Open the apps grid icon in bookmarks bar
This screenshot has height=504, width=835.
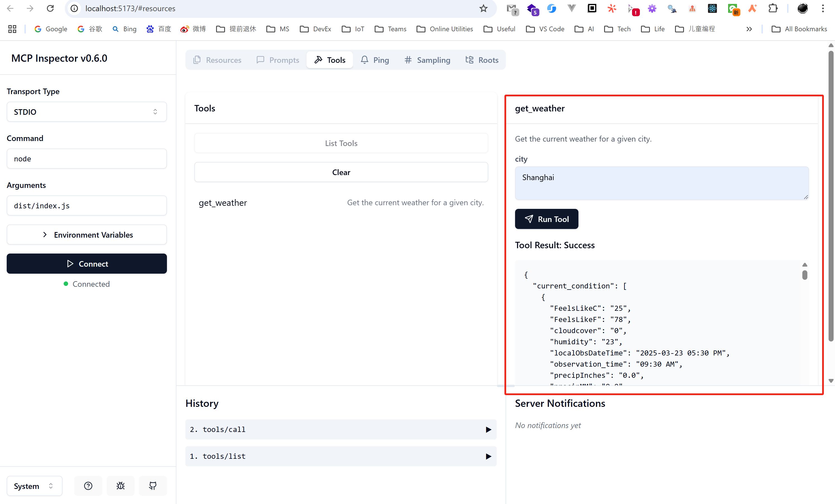12,29
